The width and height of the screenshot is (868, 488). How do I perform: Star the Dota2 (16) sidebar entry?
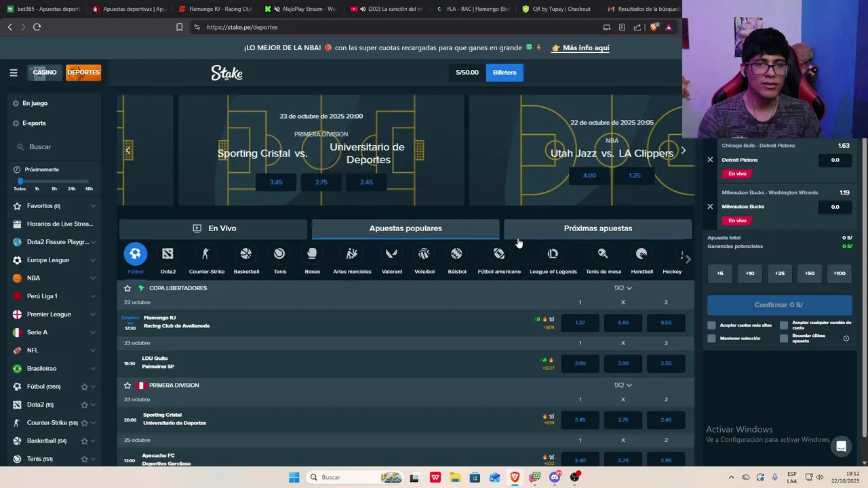[85, 405]
